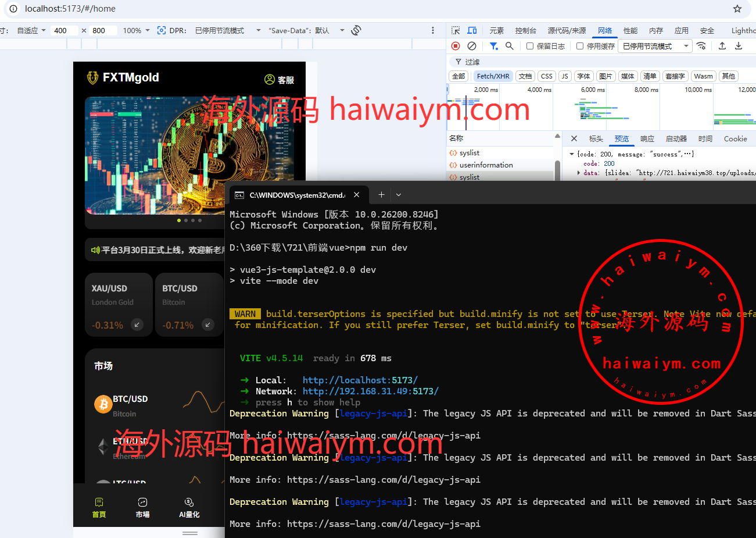Clear the network log
The height and width of the screenshot is (538, 756).
pos(472,46)
